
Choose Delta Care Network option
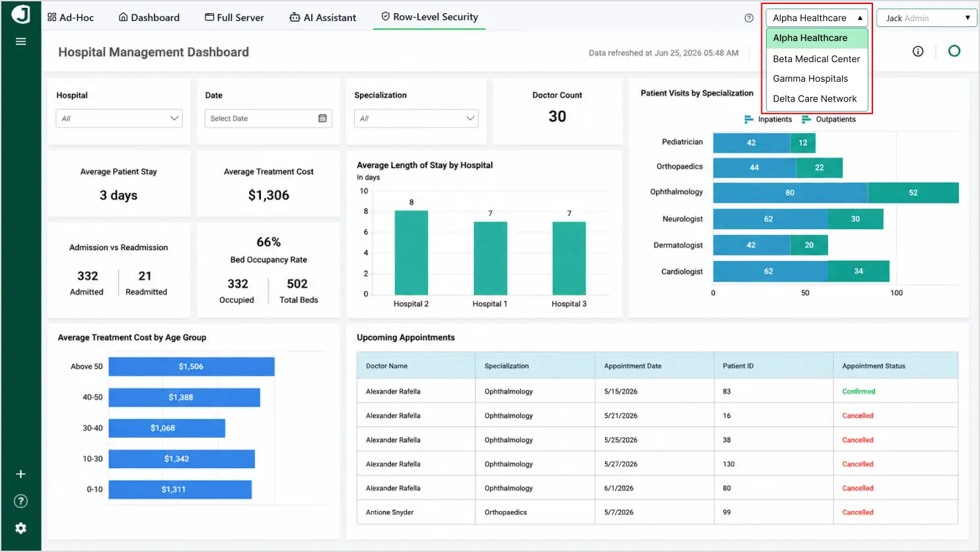click(817, 99)
